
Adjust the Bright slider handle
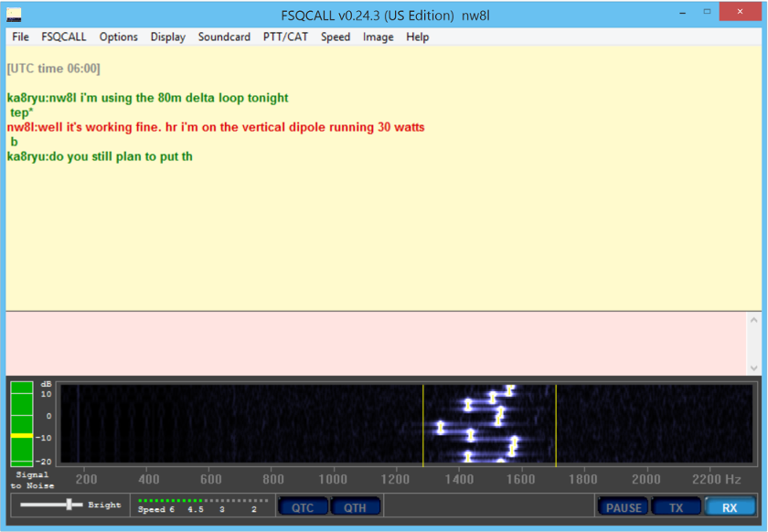point(69,504)
